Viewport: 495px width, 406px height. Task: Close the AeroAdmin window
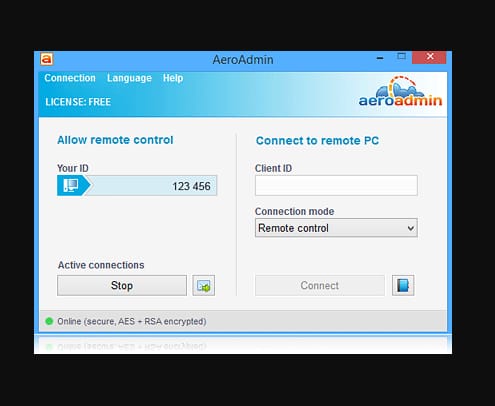click(429, 57)
